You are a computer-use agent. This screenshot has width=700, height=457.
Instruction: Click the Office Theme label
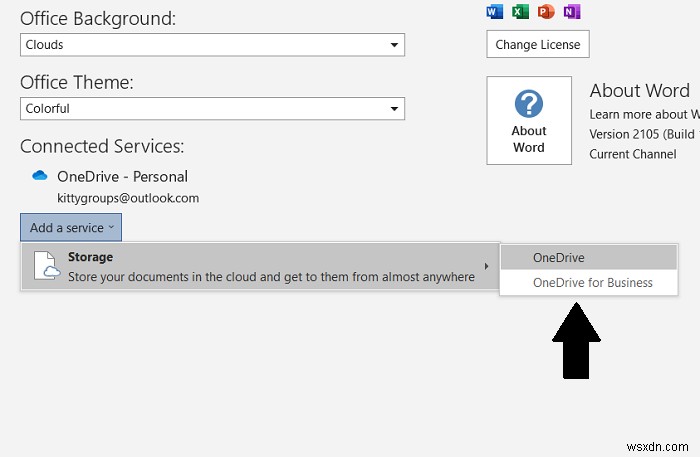[x=77, y=83]
